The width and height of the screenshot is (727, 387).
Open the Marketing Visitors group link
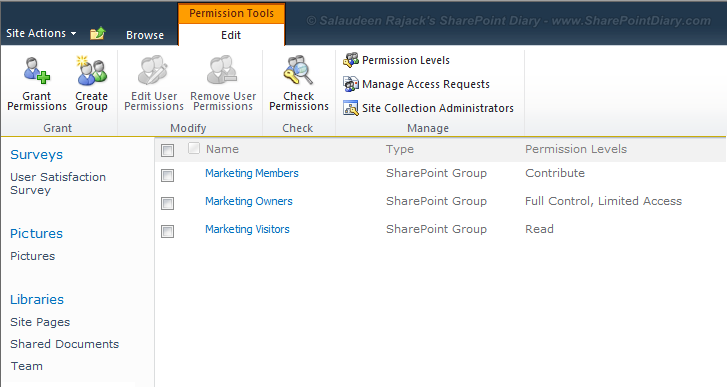pyautogui.click(x=247, y=229)
